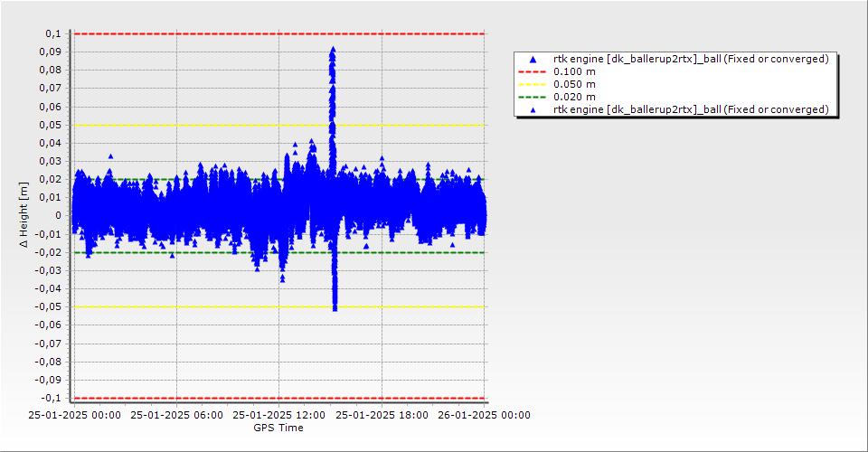The width and height of the screenshot is (868, 452).
Task: Select the yellow dashed line legend swatch
Action: [x=532, y=85]
